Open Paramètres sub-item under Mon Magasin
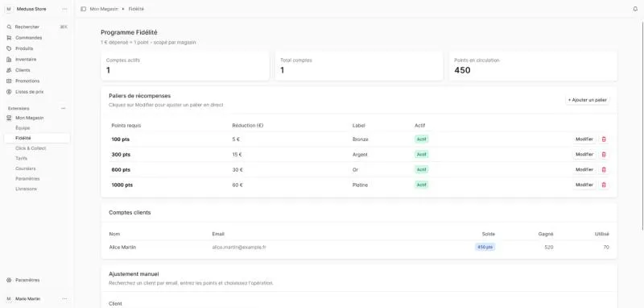 point(37,179)
